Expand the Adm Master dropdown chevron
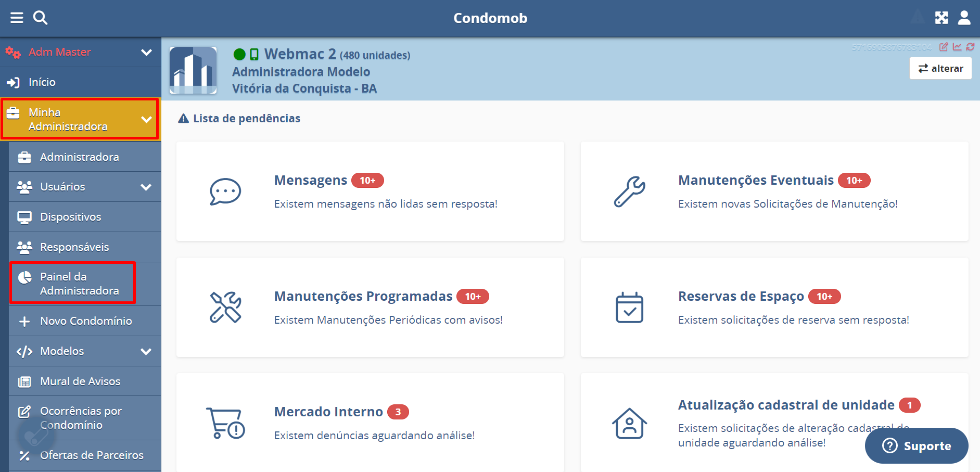This screenshot has width=980, height=472. pyautogui.click(x=146, y=52)
